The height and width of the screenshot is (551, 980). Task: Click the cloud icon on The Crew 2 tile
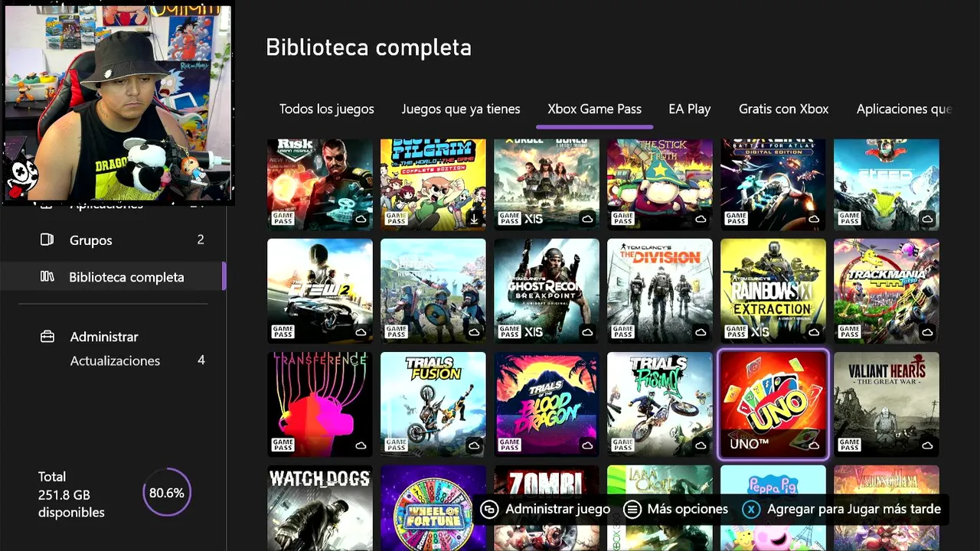pyautogui.click(x=361, y=332)
